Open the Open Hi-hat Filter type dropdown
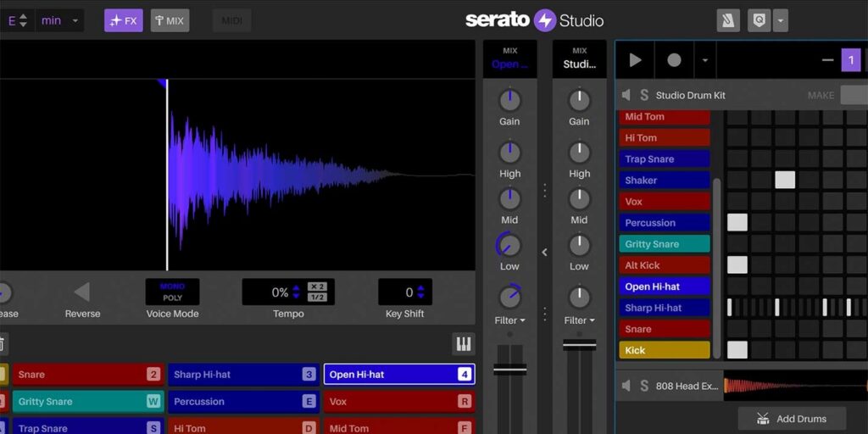Viewport: 868px width, 434px height. [509, 320]
